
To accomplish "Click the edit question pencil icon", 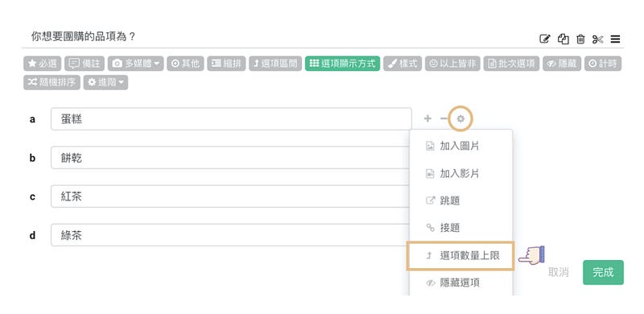I will click(x=544, y=39).
